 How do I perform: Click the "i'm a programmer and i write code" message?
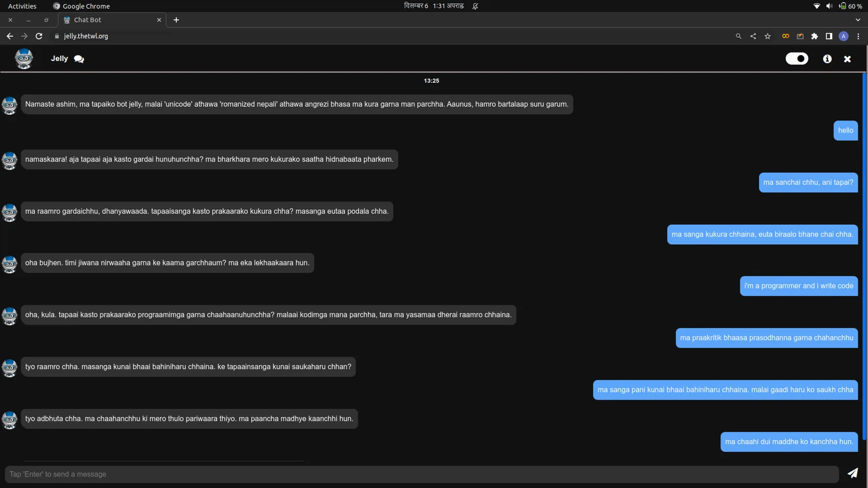[x=799, y=286]
